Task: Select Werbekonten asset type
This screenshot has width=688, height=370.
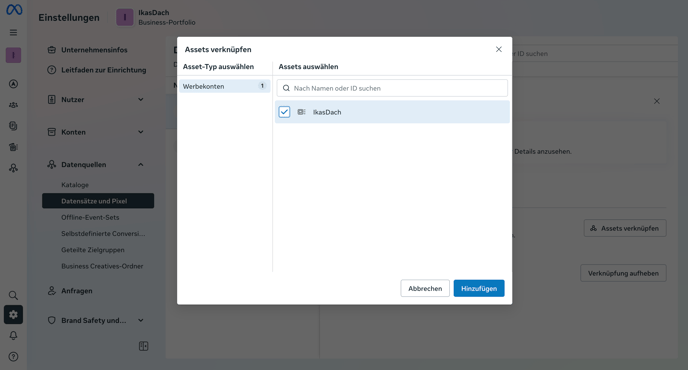Action: (224, 86)
